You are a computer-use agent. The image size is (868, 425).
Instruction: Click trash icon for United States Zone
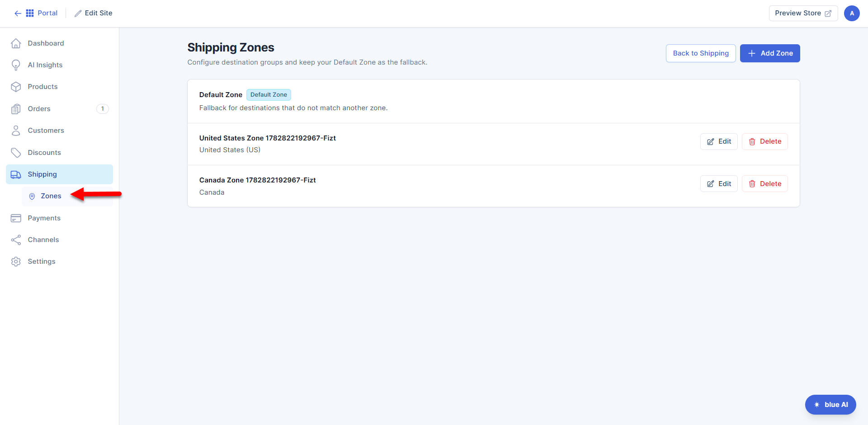(752, 142)
